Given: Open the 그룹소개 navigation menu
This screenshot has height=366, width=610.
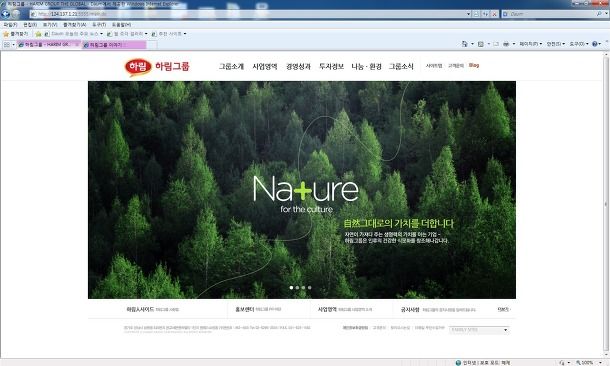Looking at the screenshot, I should [x=231, y=67].
